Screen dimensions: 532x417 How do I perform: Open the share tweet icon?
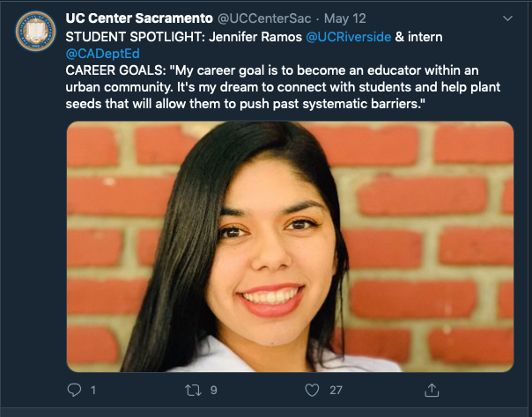click(x=432, y=389)
